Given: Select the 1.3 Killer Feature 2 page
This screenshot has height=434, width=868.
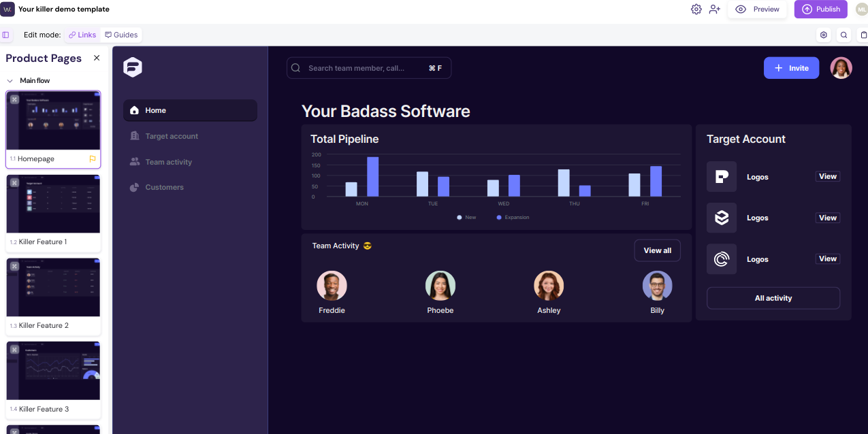Looking at the screenshot, I should 53,297.
